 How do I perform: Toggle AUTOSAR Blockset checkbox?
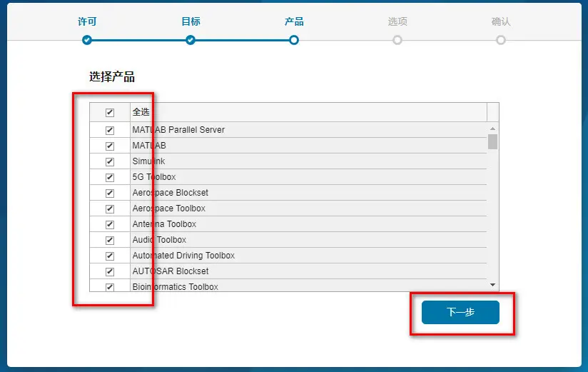109,271
